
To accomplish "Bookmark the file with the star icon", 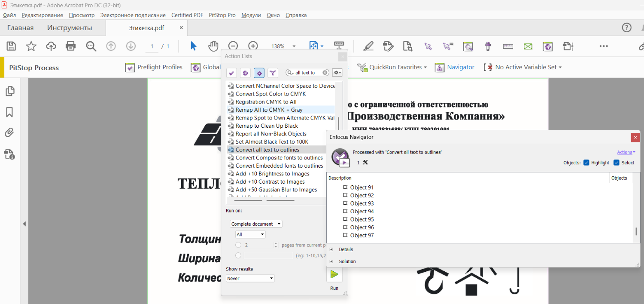I will [31, 46].
